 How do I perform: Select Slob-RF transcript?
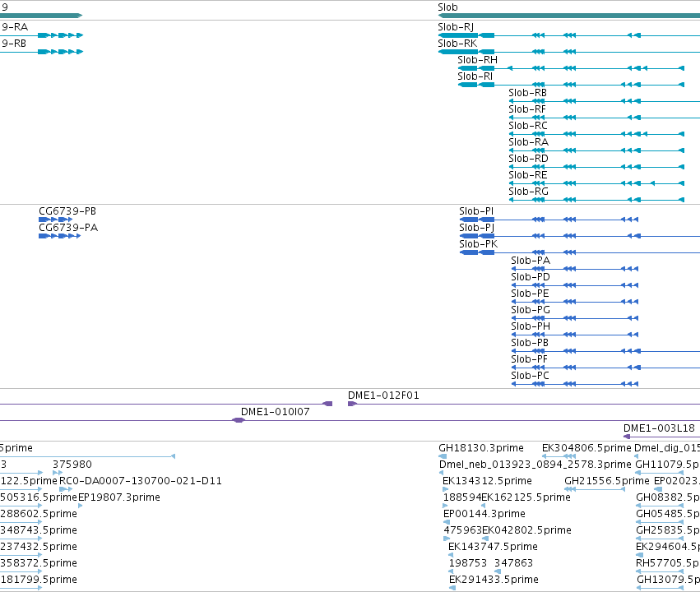click(x=526, y=109)
